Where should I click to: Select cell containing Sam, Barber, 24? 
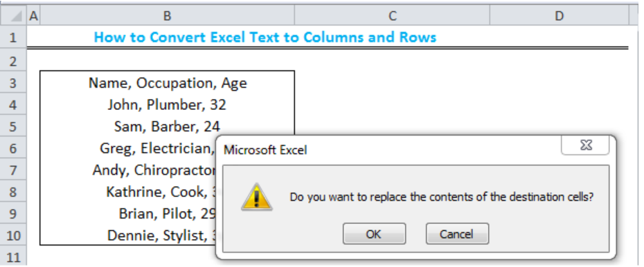(167, 127)
